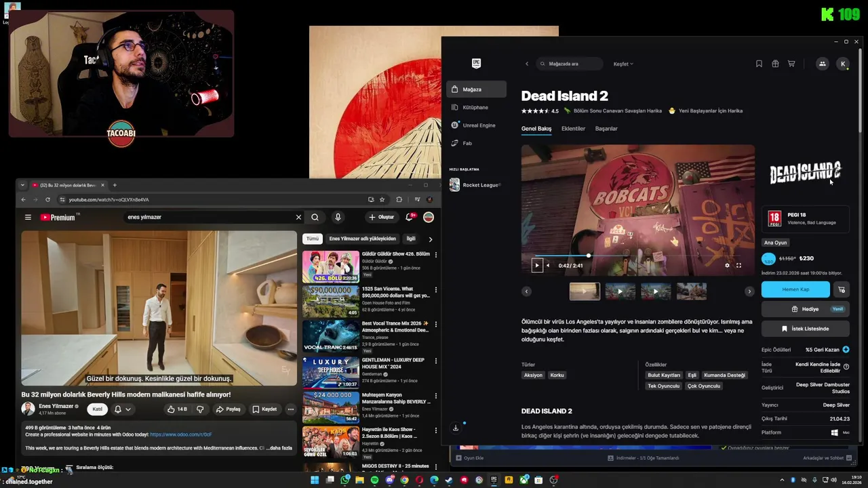Toggle trailer fullscreen icon
This screenshot has width=868, height=488.
(x=738, y=265)
